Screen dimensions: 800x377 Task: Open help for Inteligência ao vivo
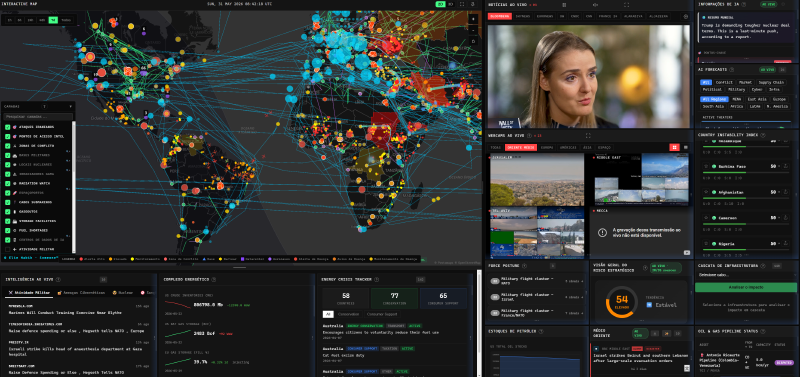coord(58,280)
